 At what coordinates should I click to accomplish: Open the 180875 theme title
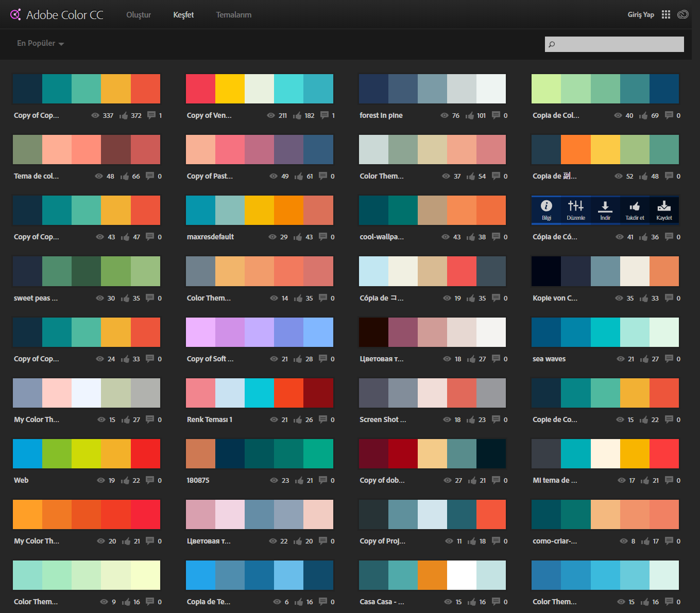pos(198,480)
